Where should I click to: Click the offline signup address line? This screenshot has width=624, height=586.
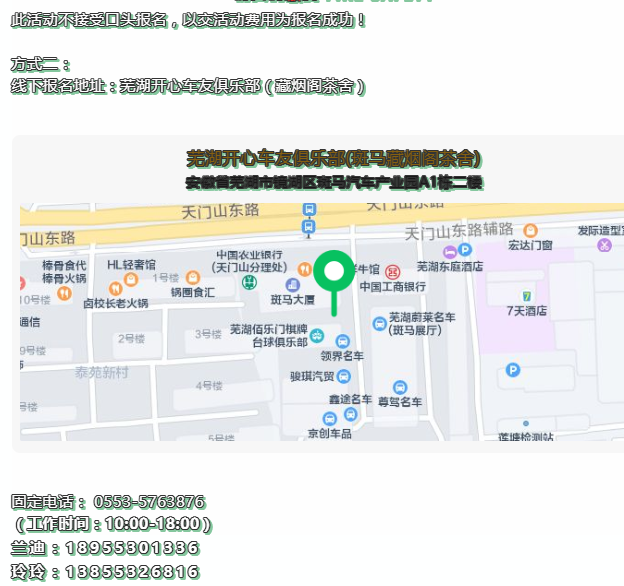point(188,87)
